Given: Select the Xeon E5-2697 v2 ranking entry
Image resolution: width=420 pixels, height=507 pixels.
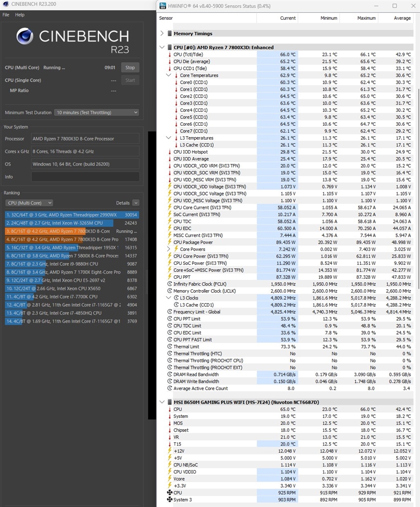Looking at the screenshot, I should 72,280.
